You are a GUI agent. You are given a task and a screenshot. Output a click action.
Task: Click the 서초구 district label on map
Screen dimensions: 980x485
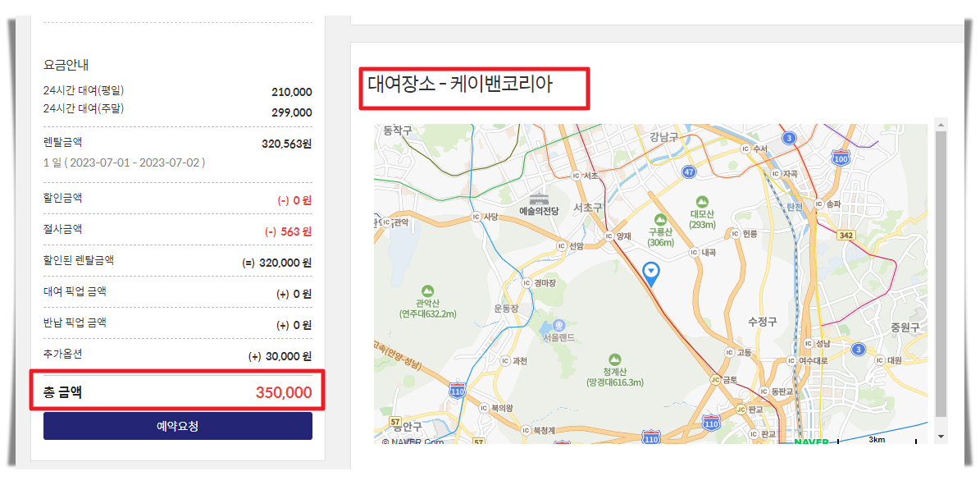point(587,207)
